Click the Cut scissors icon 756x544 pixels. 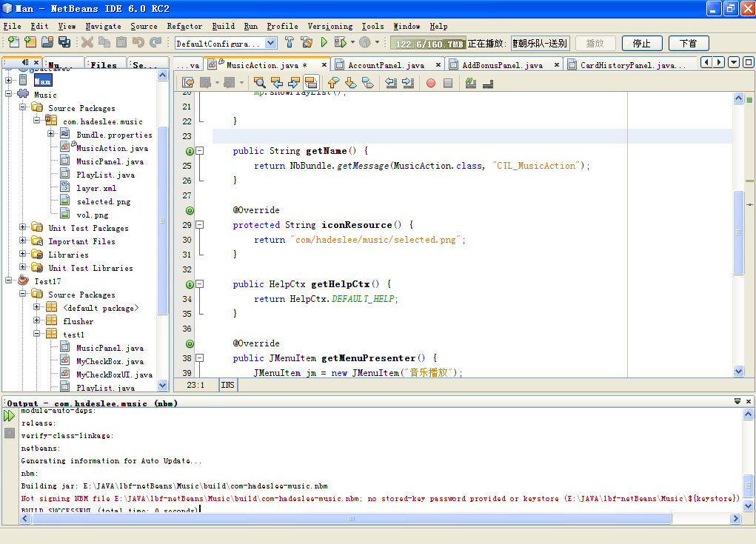point(87,42)
